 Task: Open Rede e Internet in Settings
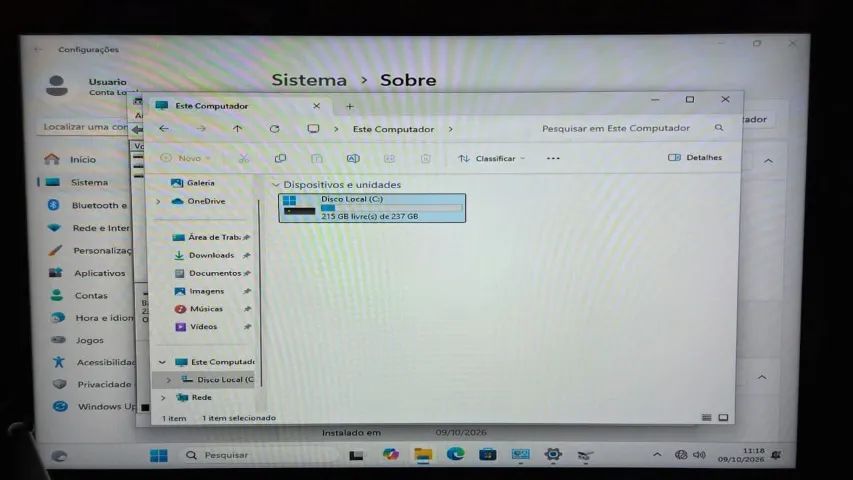tap(88, 228)
